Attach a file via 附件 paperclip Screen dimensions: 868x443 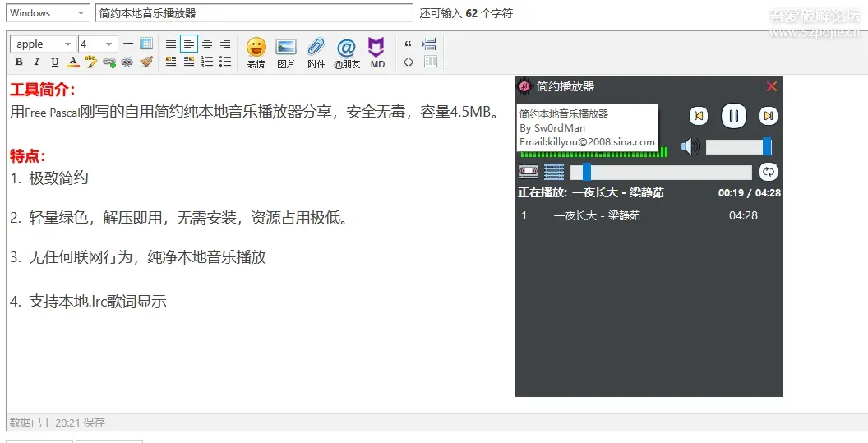316,53
